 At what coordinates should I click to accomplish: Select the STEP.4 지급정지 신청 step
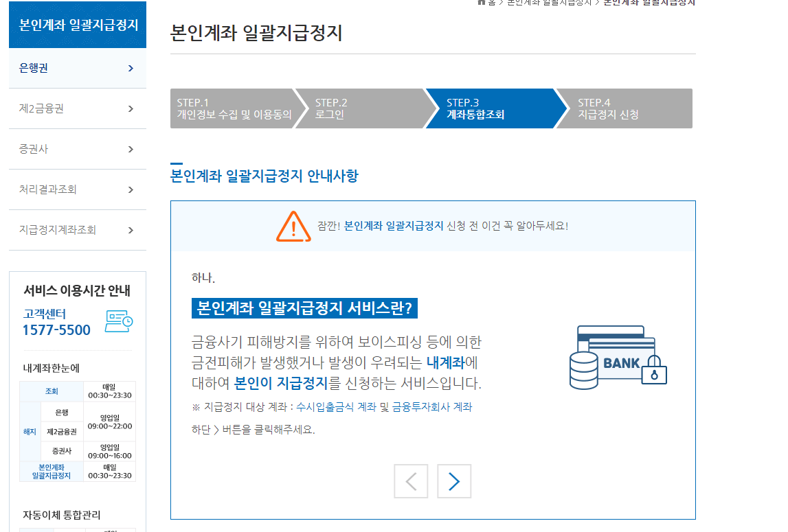[x=632, y=108]
